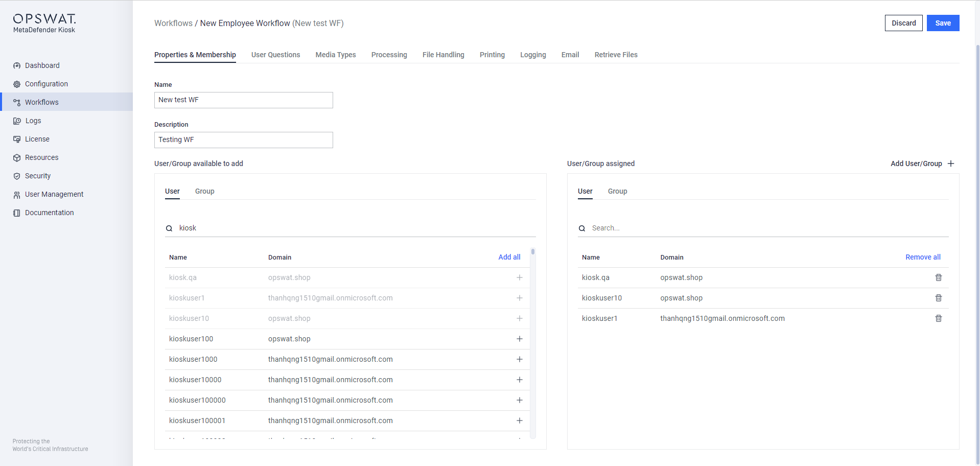Open the Media Types tab
980x466 pixels.
(x=336, y=55)
